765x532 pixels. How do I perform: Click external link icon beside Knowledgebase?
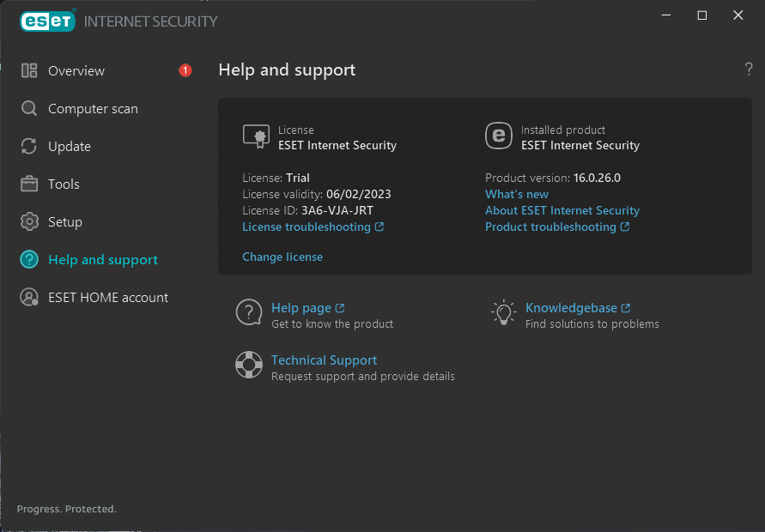point(625,308)
